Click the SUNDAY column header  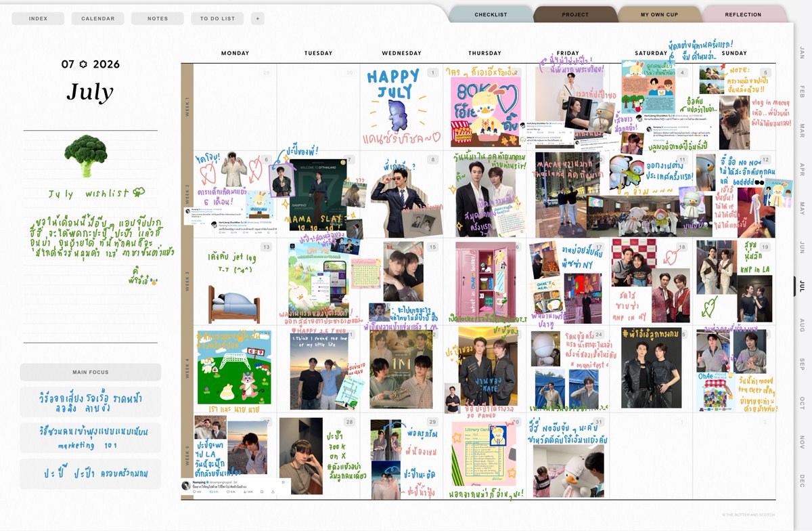tap(734, 53)
